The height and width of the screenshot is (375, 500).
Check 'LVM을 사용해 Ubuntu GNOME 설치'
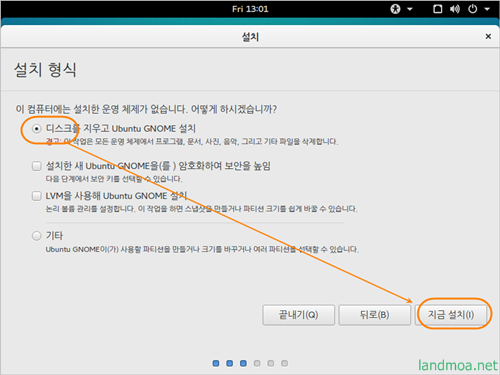tap(37, 196)
